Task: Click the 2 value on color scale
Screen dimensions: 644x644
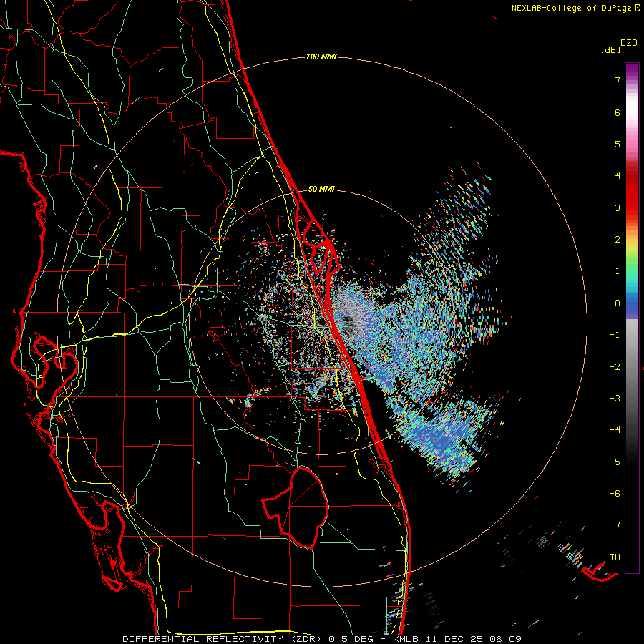Action: coord(618,240)
